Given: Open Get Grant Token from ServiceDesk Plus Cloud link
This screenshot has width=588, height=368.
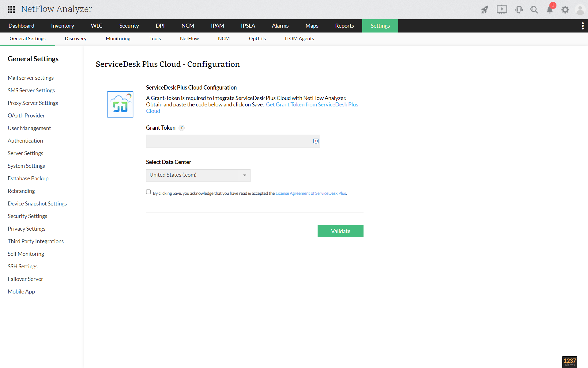Looking at the screenshot, I should click(312, 105).
